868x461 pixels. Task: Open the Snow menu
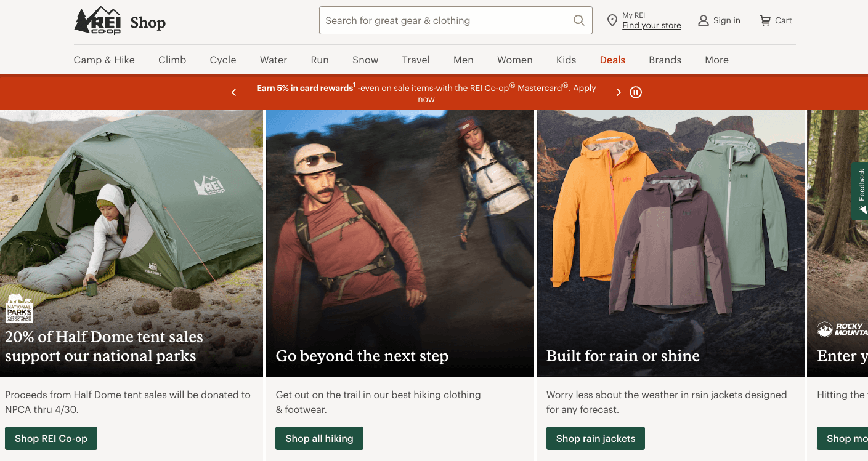pyautogui.click(x=365, y=60)
